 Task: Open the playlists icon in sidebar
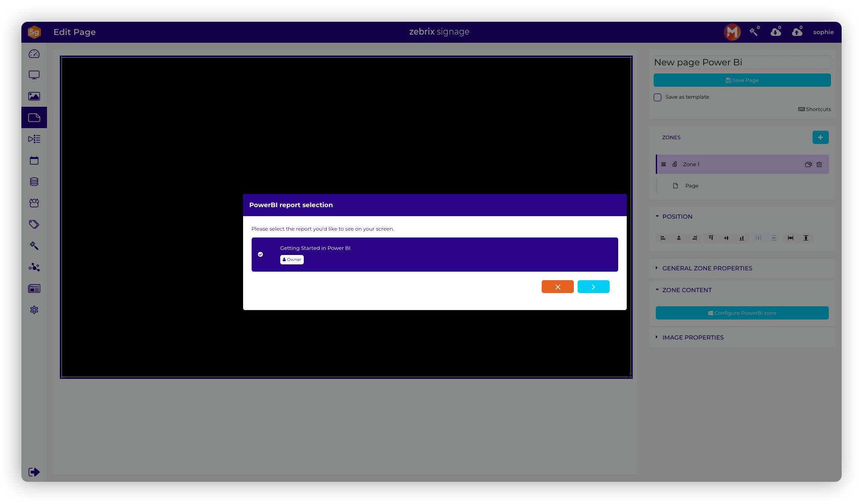click(x=34, y=139)
